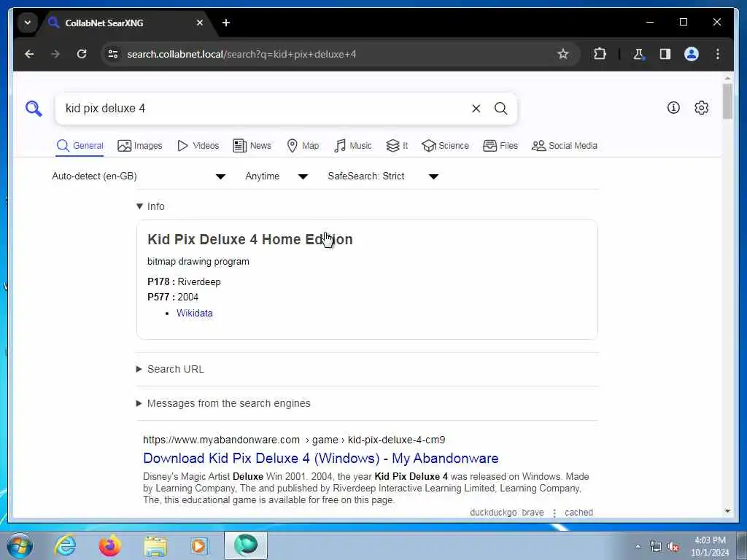Click the brave engine label
The image size is (747, 560).
(533, 513)
